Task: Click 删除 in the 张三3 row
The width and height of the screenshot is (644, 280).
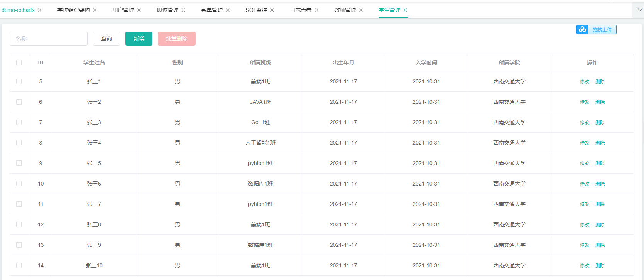Action: pos(600,123)
